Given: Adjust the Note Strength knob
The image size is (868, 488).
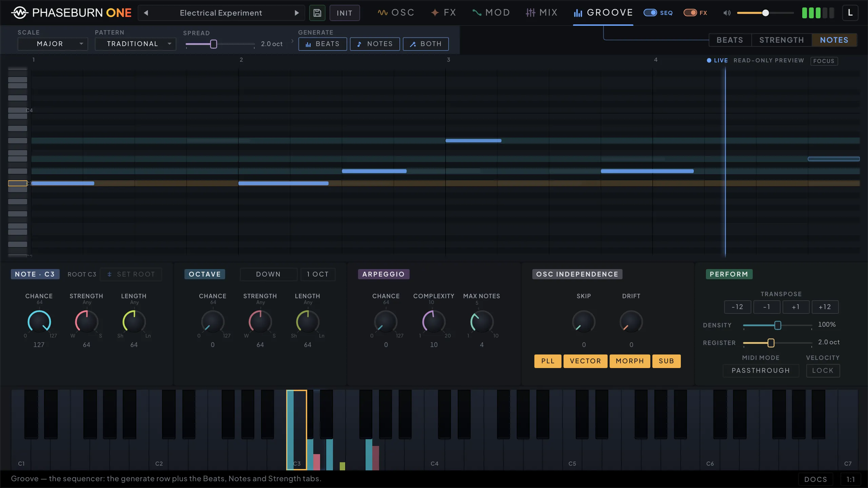Looking at the screenshot, I should [x=86, y=321].
